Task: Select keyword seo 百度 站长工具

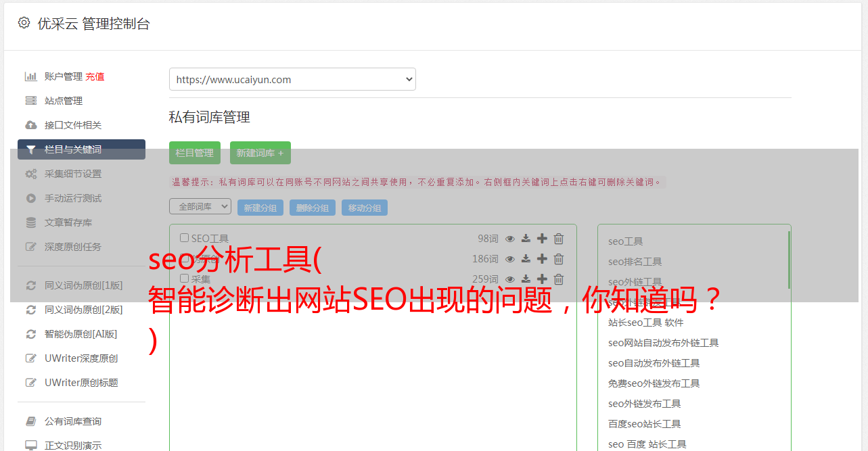Action: pos(647,444)
